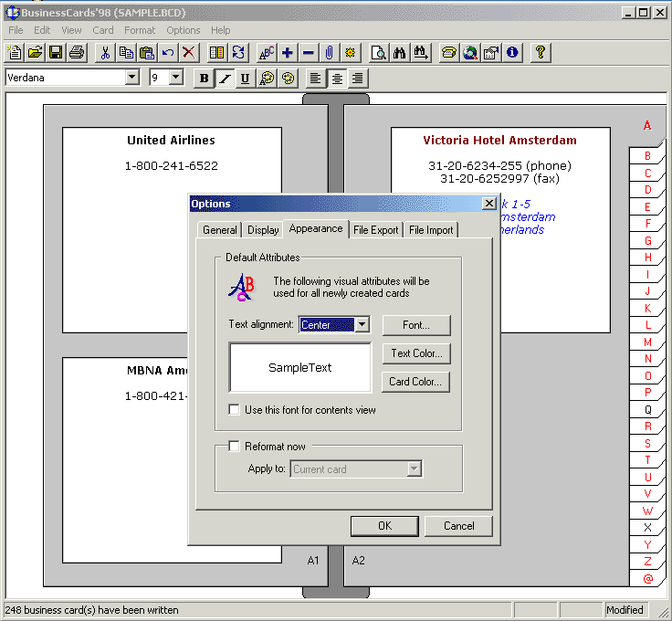Click the telephone dial icon

(449, 53)
